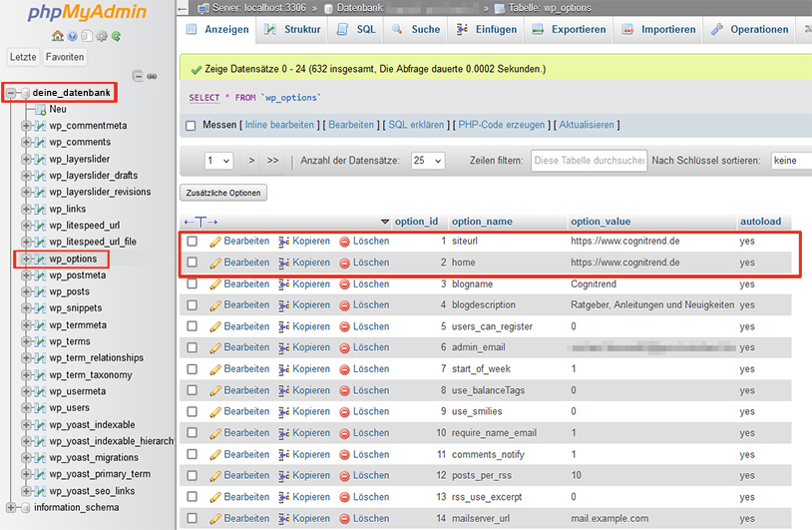Click the phpMyAdmin home icon
812x530 pixels.
click(x=58, y=36)
